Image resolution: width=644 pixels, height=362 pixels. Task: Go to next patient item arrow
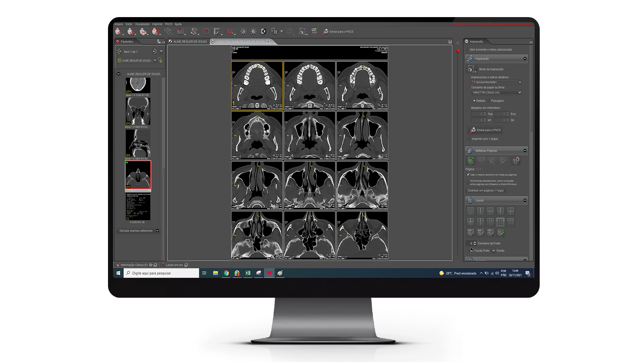coord(155,51)
